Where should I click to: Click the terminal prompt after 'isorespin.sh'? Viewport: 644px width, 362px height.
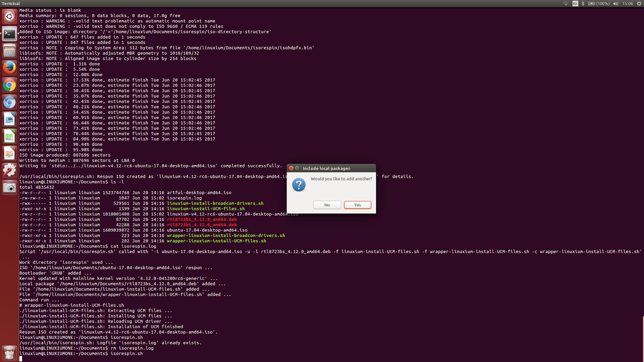pyautogui.click(x=145, y=354)
